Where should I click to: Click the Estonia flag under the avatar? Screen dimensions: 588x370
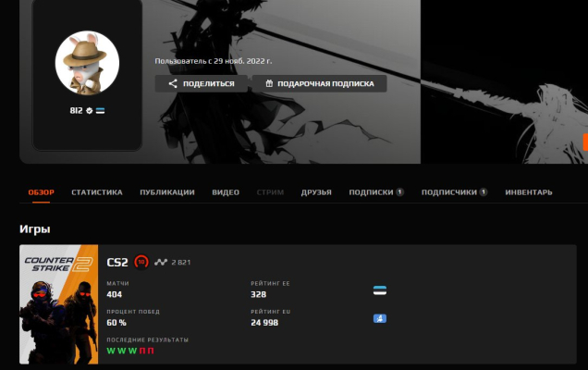100,110
